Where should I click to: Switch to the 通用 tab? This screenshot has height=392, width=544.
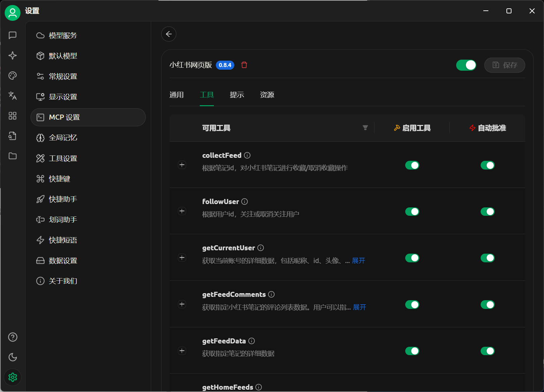177,95
